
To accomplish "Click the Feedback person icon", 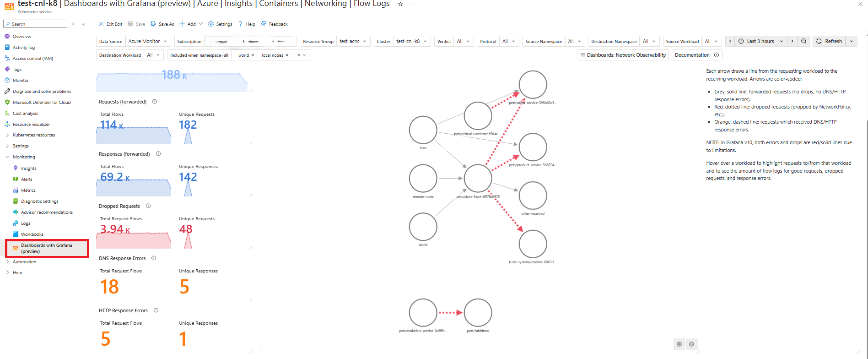I will 264,24.
